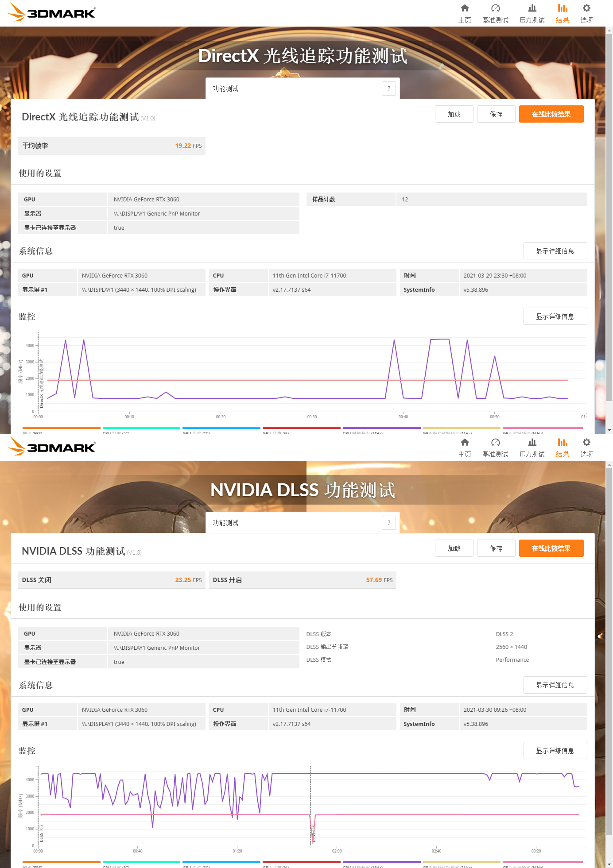
Task: Click the 3DMark logo in DLSS test window
Action: (52, 447)
